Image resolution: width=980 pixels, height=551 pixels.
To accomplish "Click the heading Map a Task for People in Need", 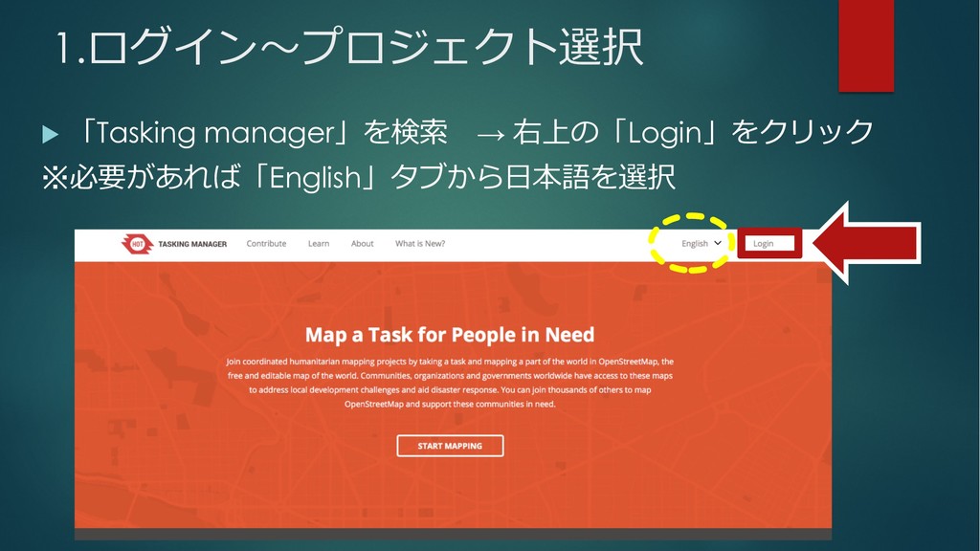I will 450,335.
